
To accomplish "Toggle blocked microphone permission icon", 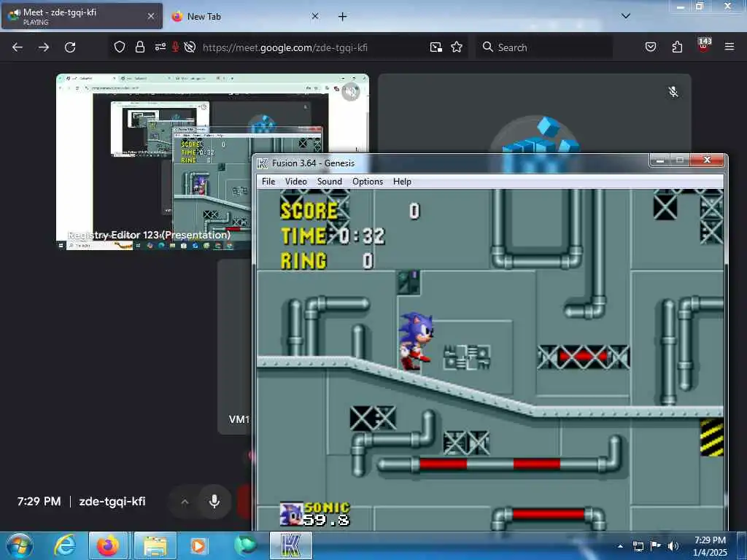I will [175, 47].
